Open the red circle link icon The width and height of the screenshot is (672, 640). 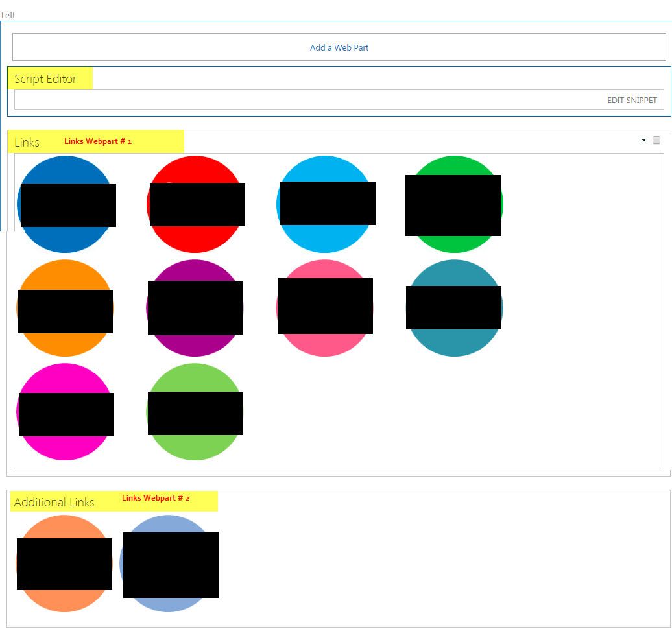pyautogui.click(x=195, y=204)
